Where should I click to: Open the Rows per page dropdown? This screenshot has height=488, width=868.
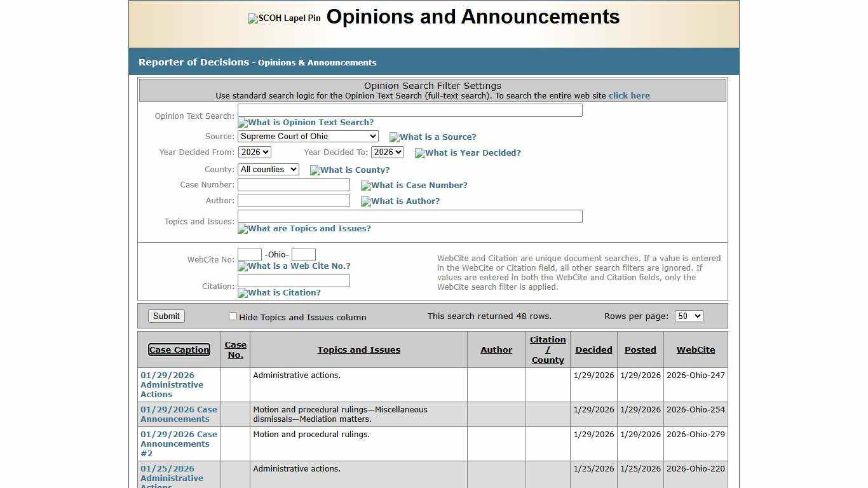tap(688, 316)
